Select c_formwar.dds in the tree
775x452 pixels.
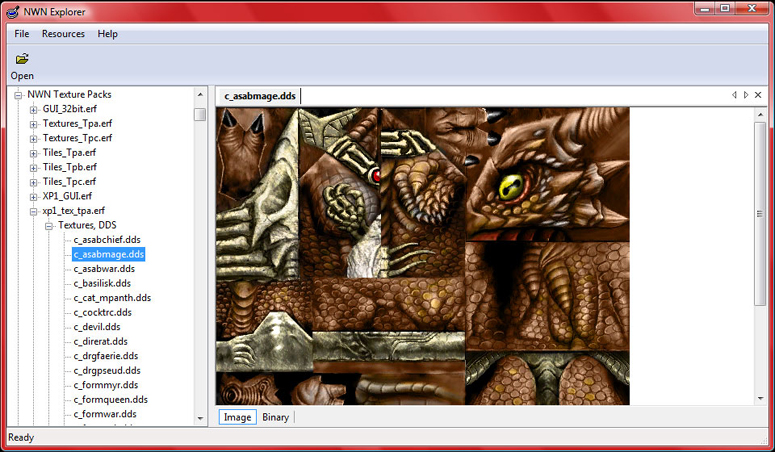tap(105, 414)
